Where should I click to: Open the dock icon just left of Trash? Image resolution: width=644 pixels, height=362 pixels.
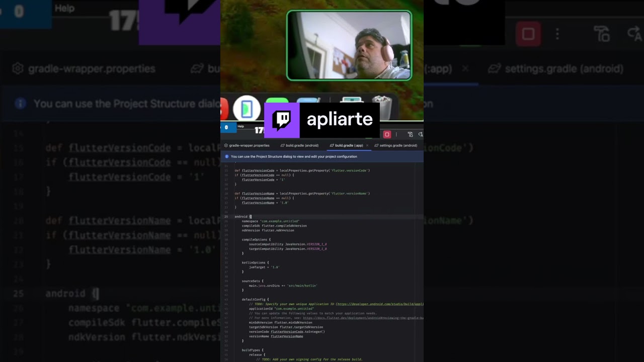pos(352,101)
